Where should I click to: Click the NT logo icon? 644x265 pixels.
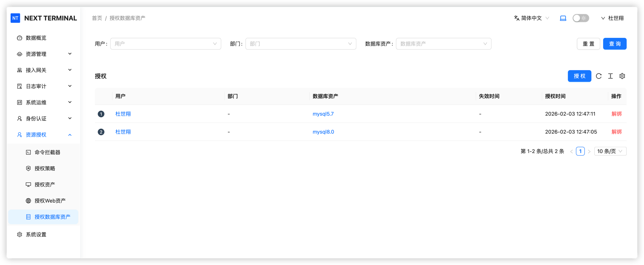pos(15,18)
